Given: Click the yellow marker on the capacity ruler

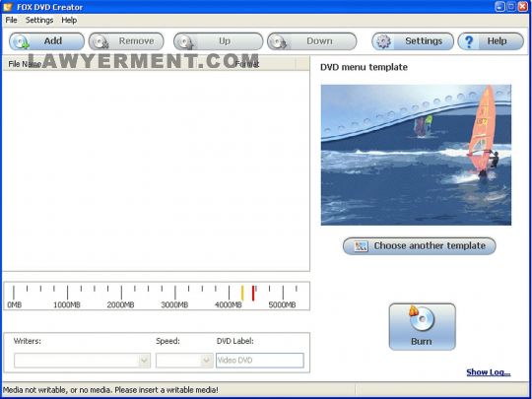Looking at the screenshot, I should [x=242, y=294].
